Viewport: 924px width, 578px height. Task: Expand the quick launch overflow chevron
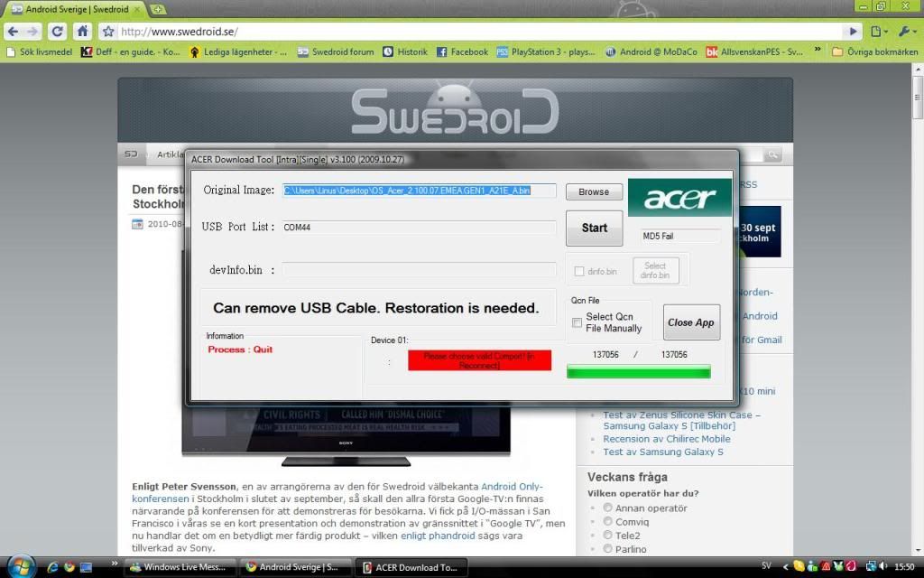pos(115,564)
